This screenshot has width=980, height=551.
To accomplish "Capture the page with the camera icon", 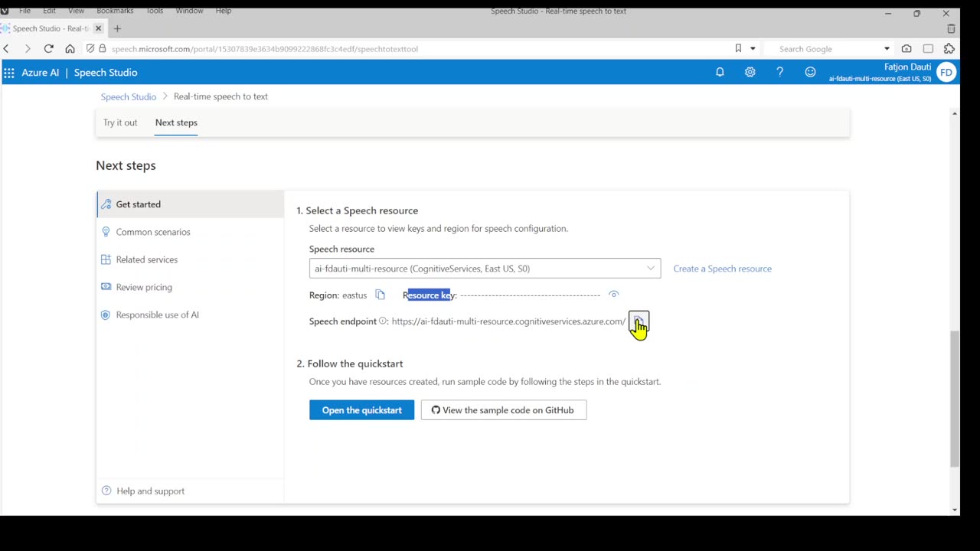I will (906, 48).
